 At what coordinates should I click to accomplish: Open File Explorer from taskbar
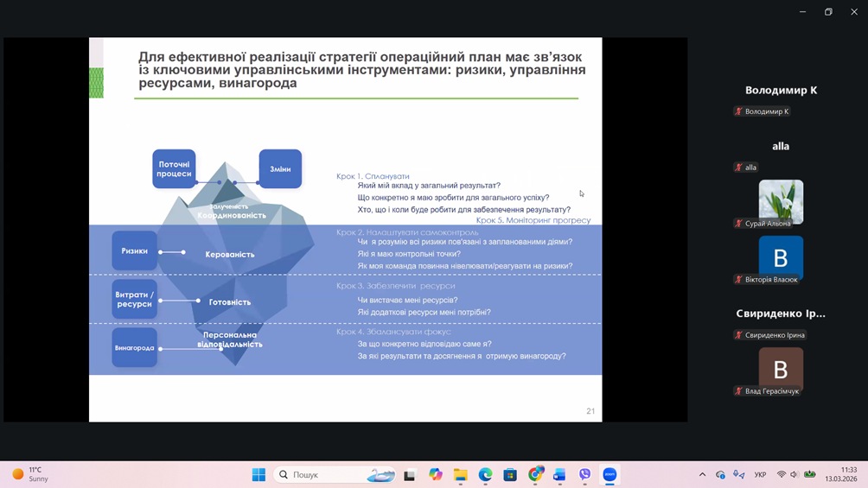[461, 474]
